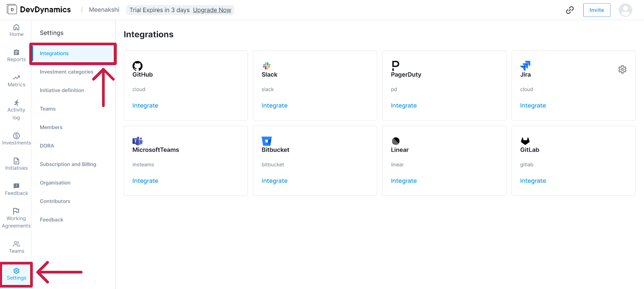This screenshot has width=644, height=289.
Task: Open Subscription and Billing settings
Action: (68, 164)
